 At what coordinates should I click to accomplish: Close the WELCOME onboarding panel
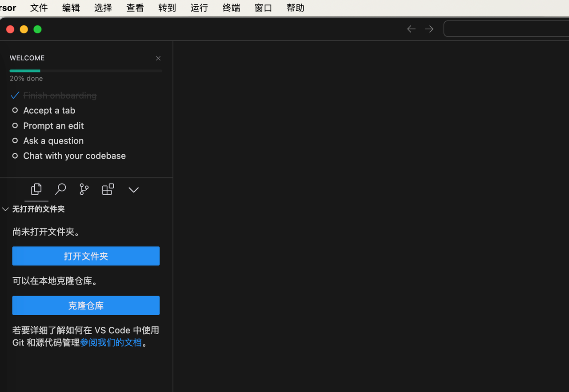click(158, 58)
